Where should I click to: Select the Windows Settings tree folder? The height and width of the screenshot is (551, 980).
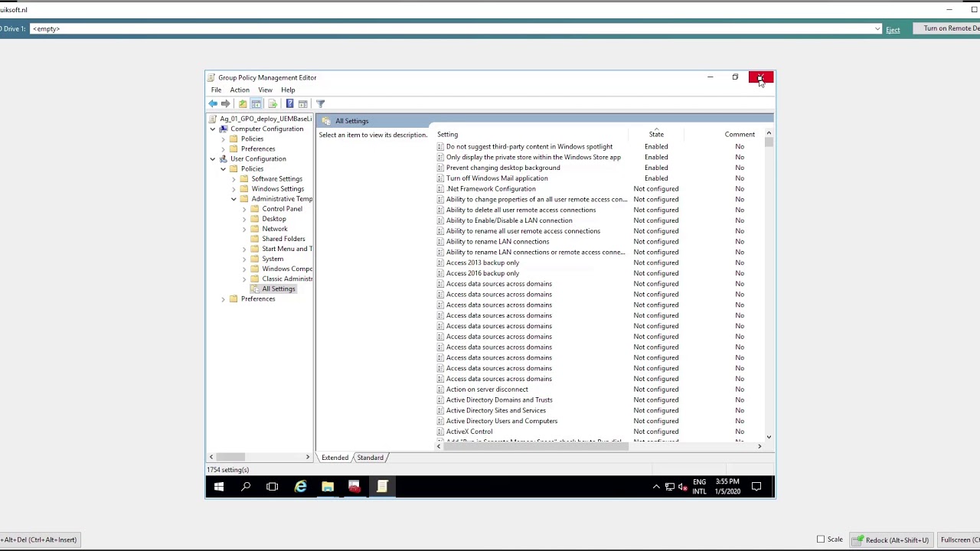click(277, 189)
